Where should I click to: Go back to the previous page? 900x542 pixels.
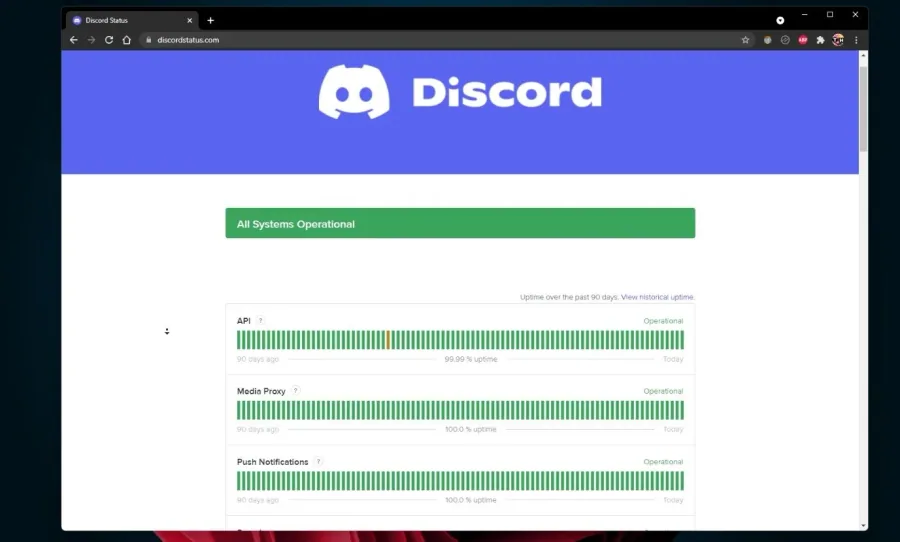click(x=73, y=40)
